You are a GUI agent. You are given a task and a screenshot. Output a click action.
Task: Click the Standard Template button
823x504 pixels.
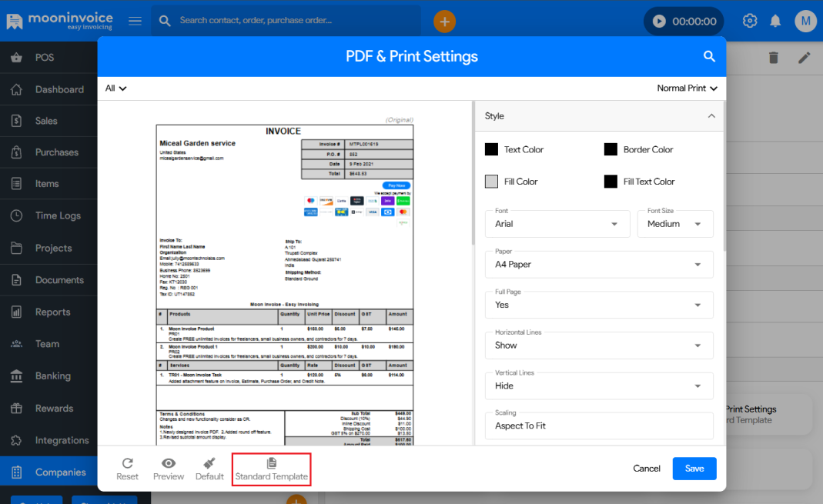coord(271,469)
